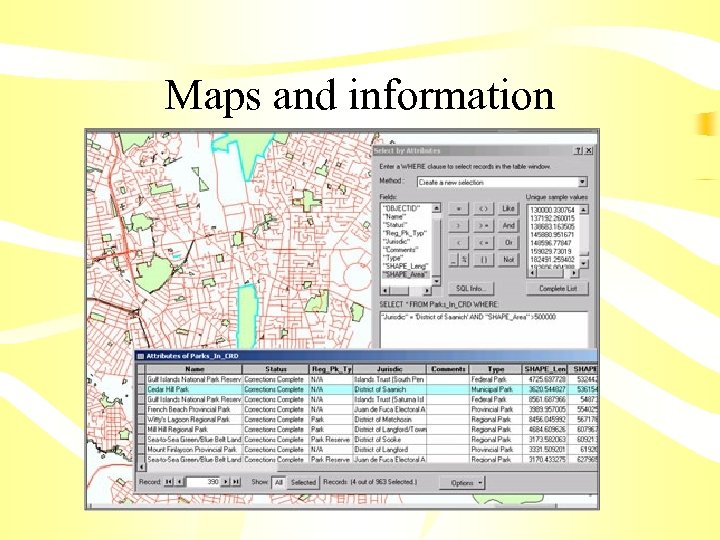Viewport: 720px width, 540px height.
Task: Click the Jurisdic column header
Action: click(389, 369)
